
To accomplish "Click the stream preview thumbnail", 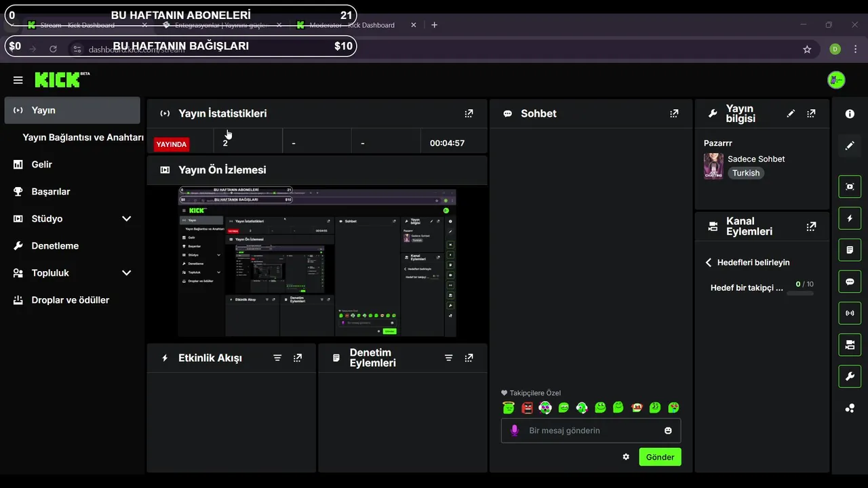I will click(317, 262).
